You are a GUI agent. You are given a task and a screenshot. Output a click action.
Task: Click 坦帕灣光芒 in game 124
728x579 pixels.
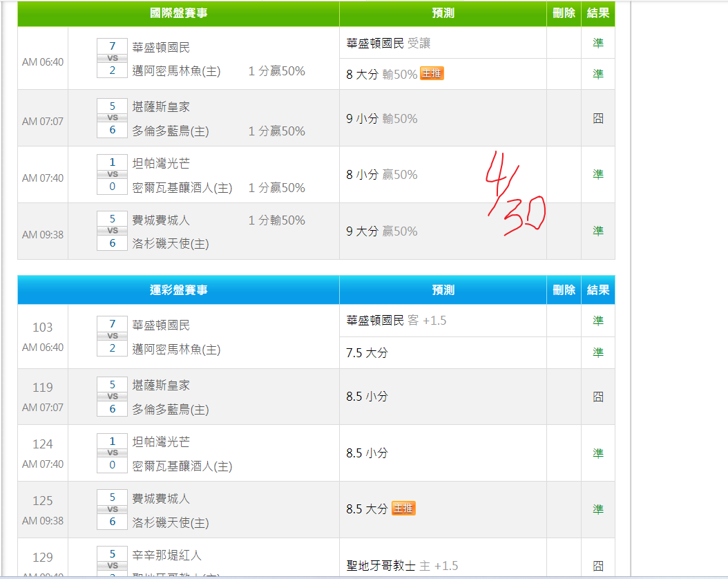point(161,442)
